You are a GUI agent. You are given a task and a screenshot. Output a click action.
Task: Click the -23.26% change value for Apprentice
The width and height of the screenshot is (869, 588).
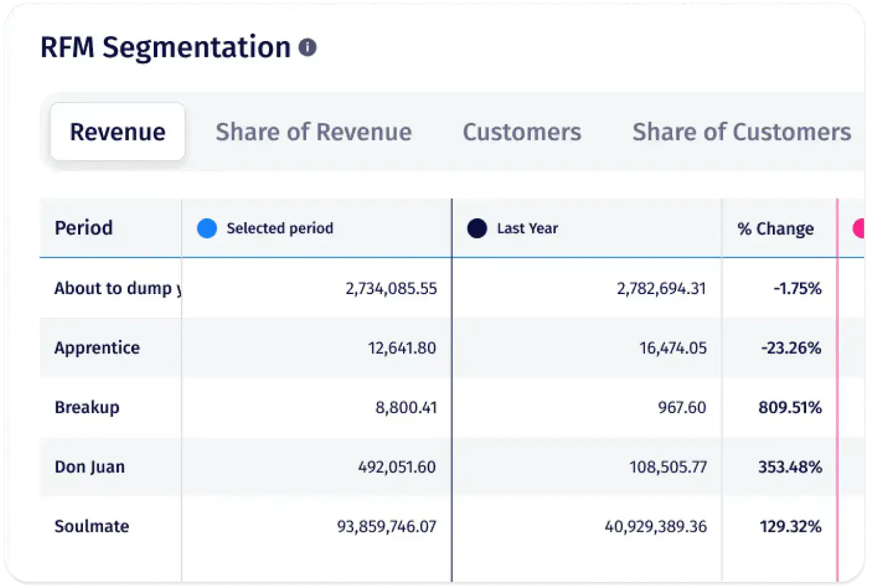(x=791, y=348)
